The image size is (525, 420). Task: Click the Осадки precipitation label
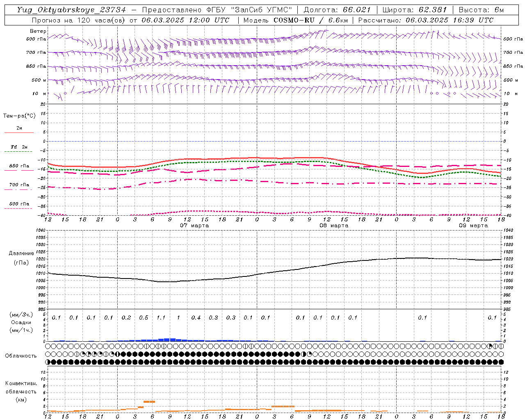pyautogui.click(x=21, y=322)
